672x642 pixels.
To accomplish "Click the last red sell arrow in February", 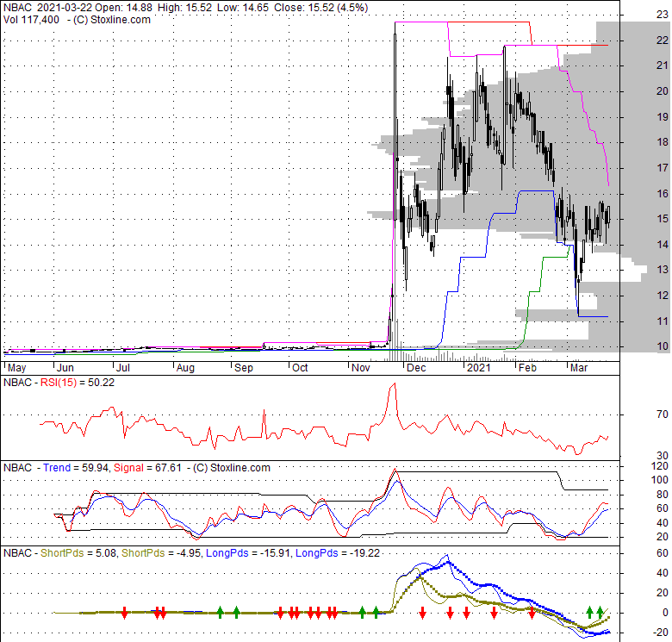I will (532, 613).
